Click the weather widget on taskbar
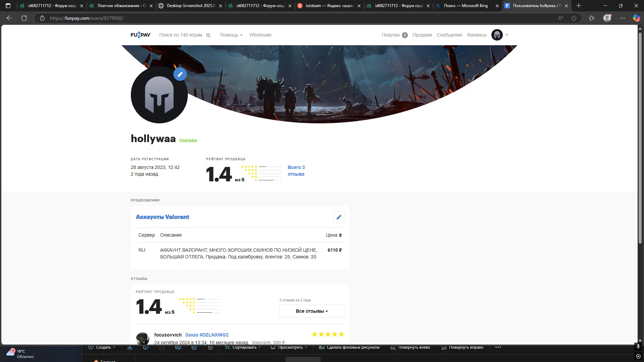The width and height of the screenshot is (644, 362). [20, 354]
